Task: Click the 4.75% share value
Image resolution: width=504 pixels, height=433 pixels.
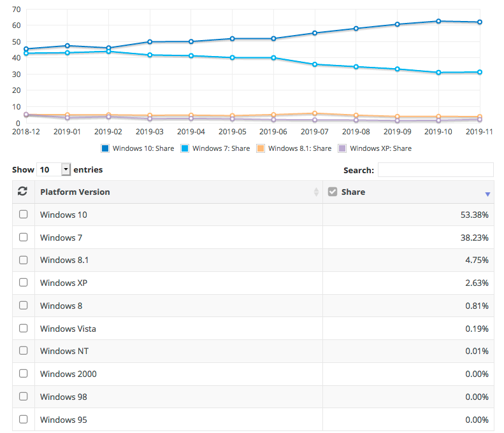Action: (477, 260)
